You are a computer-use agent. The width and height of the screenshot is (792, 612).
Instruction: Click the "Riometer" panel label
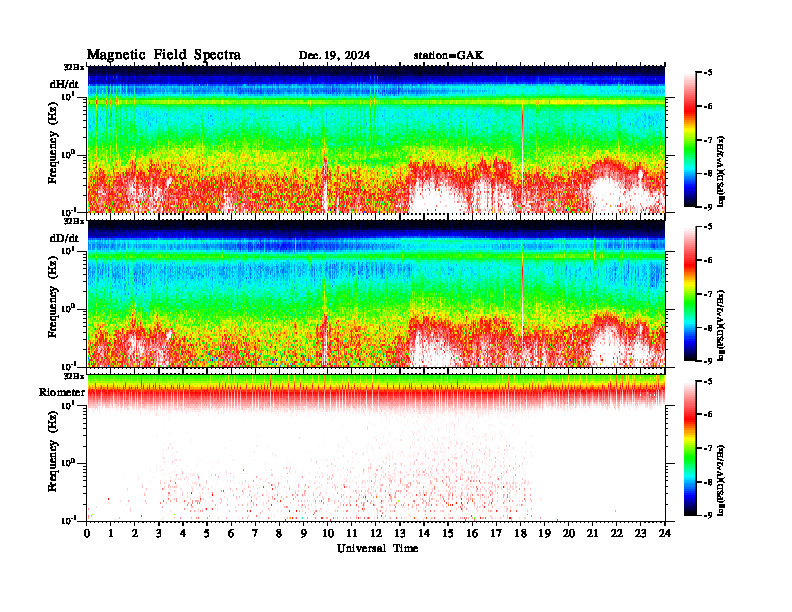[x=62, y=392]
